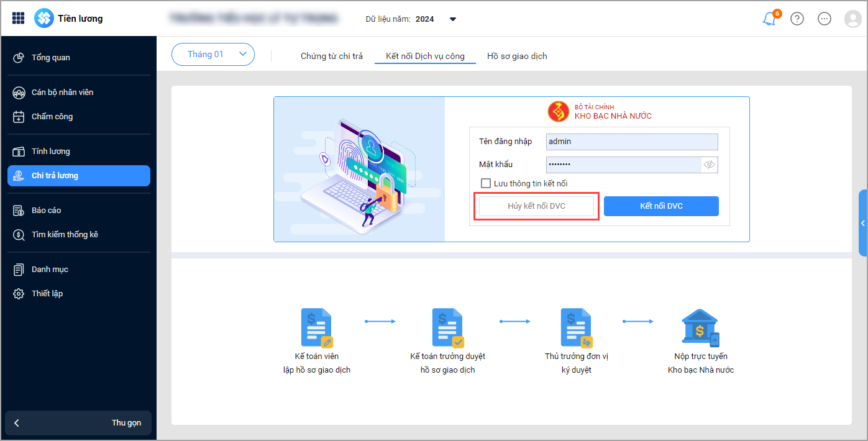Viewport: 868px width, 441px height.
Task: Click the Báo cáo report icon
Action: pos(19,211)
